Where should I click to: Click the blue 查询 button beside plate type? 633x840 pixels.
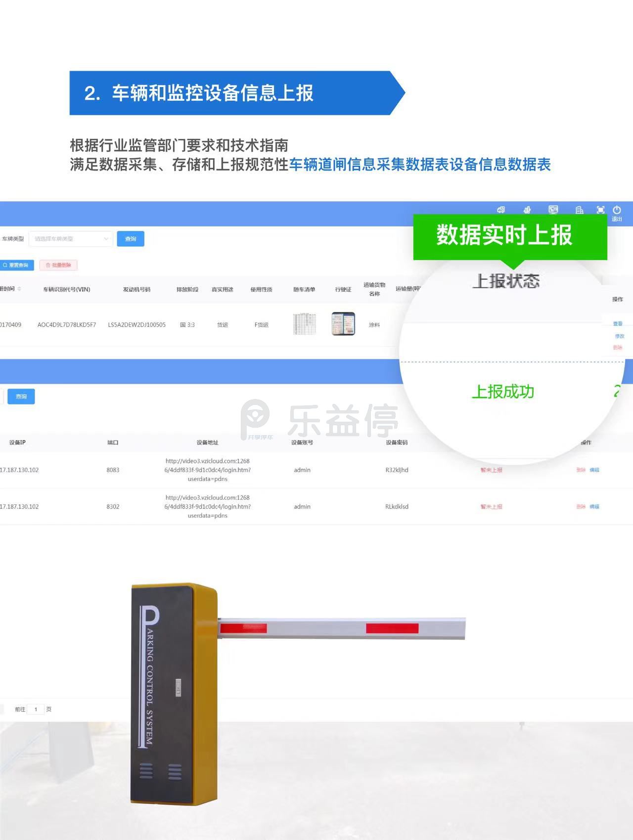(131, 239)
